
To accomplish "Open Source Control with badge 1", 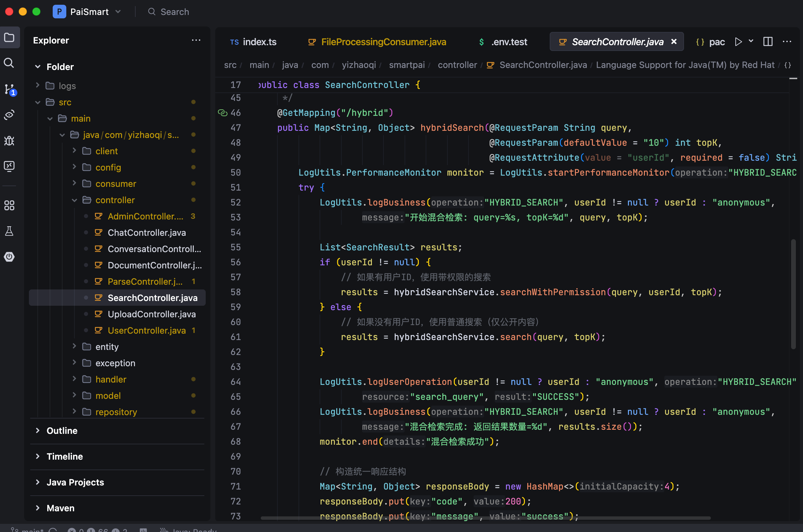I will click(x=9, y=89).
